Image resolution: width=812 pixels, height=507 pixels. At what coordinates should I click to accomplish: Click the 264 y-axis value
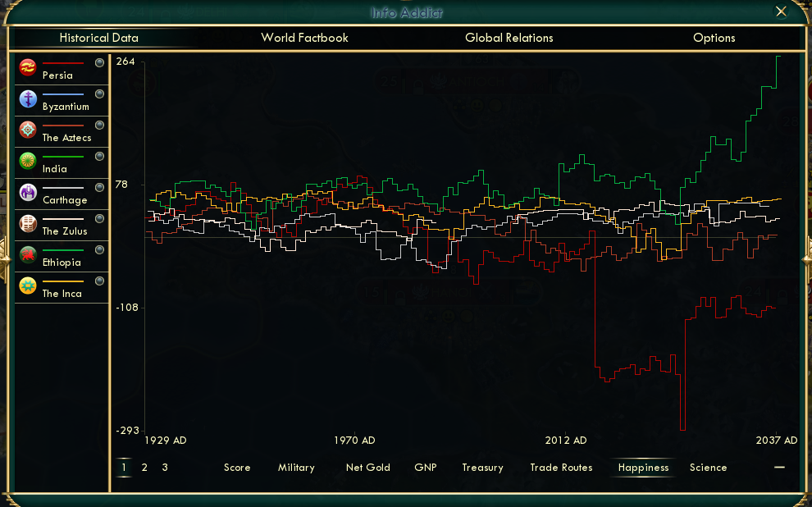125,62
